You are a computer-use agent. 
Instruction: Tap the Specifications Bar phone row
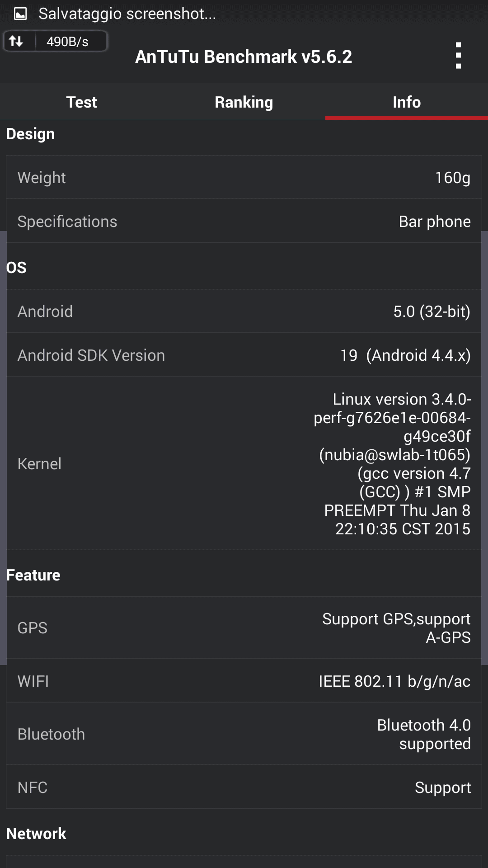(x=244, y=221)
